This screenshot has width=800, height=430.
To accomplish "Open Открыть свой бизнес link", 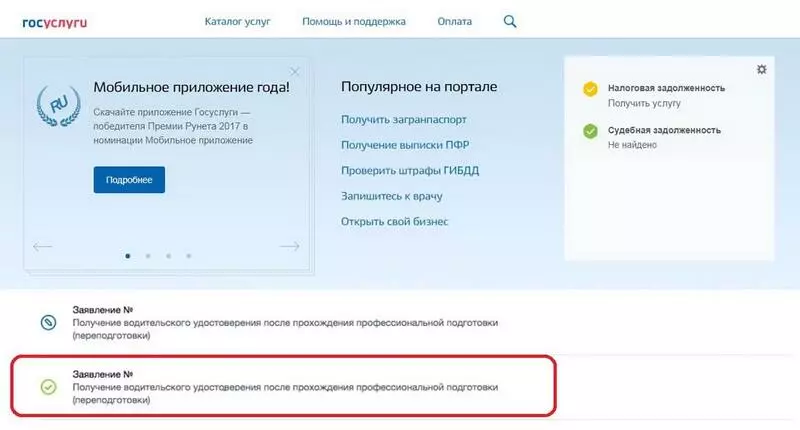I will coord(394,221).
